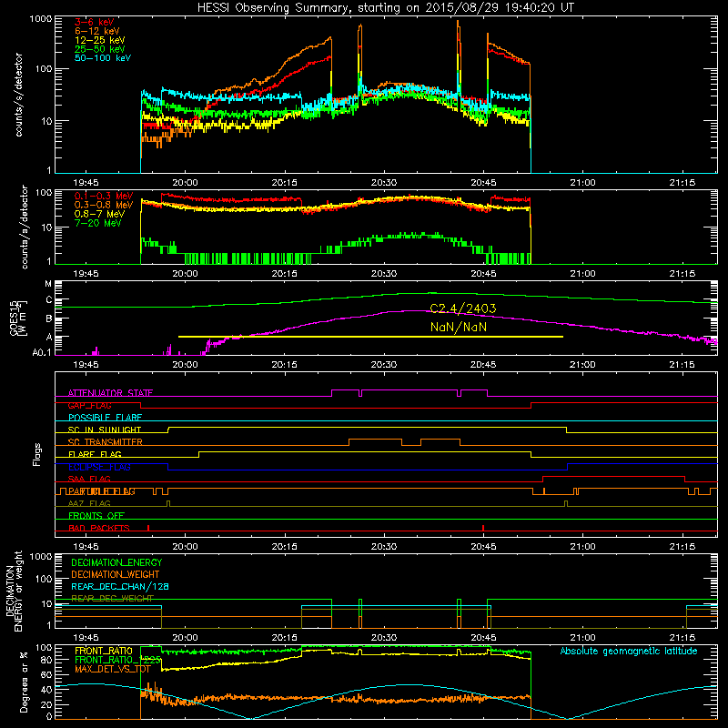This screenshot has height=728, width=728.
Task: Click the Flags panel vertical axis title
Action: point(37,454)
